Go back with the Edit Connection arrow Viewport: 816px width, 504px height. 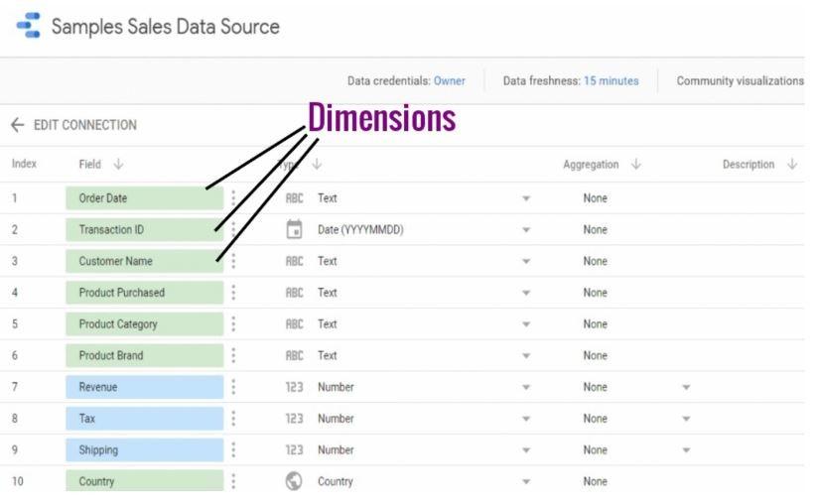(x=17, y=125)
